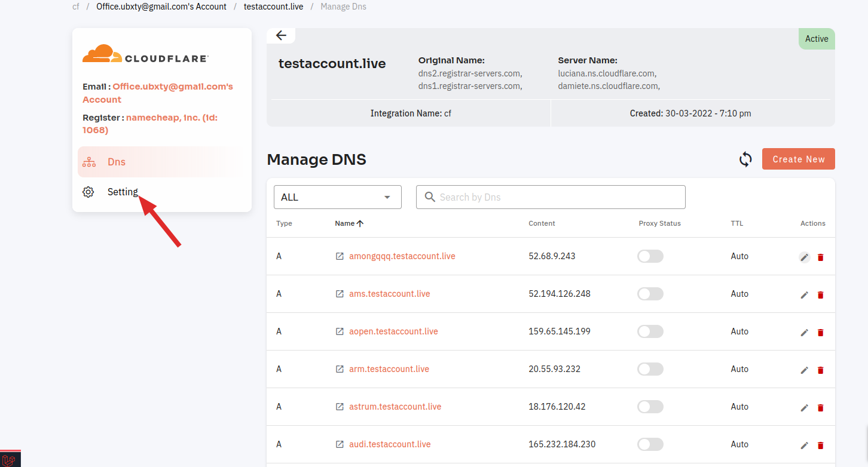Viewport: 868px width, 467px height.
Task: Delete the amongqqq.testaccount.live record
Action: (820, 257)
